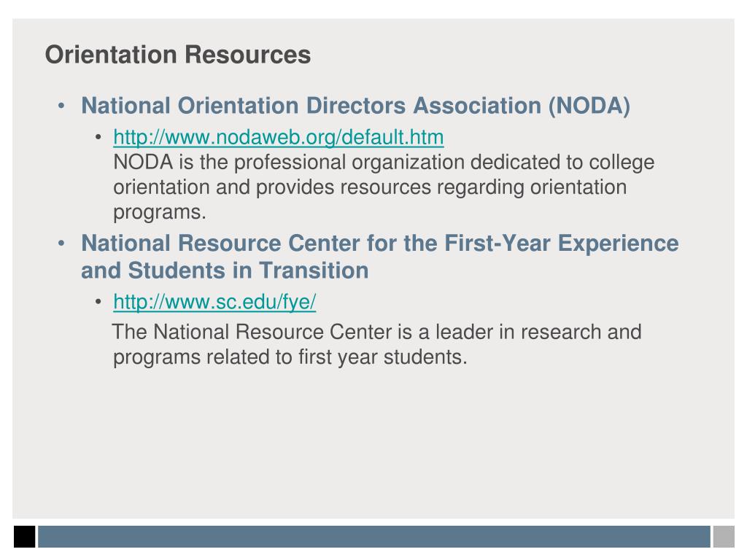
Task: Click the gray square at footer right
Action: point(724,537)
